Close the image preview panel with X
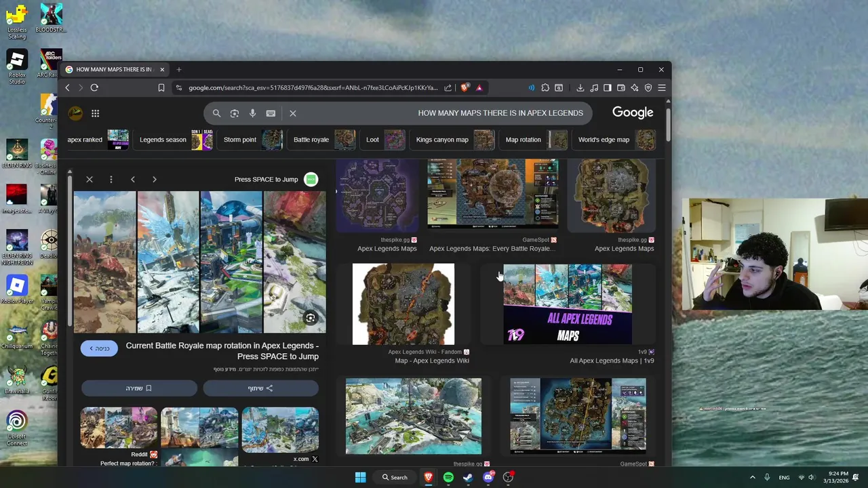The height and width of the screenshot is (488, 868). [x=90, y=180]
